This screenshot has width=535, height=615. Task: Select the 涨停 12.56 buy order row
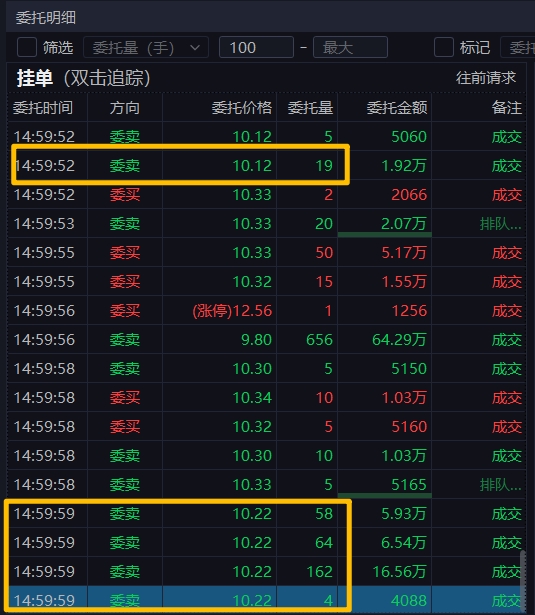[266, 310]
